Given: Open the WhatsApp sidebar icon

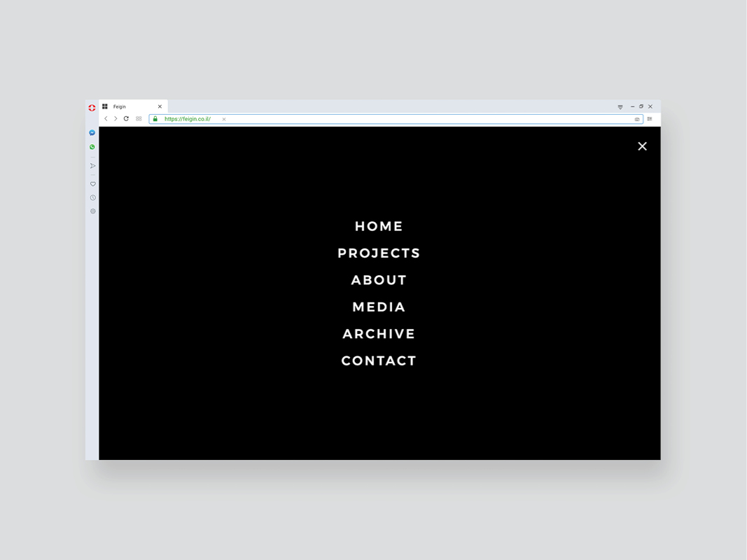Looking at the screenshot, I should (92, 147).
